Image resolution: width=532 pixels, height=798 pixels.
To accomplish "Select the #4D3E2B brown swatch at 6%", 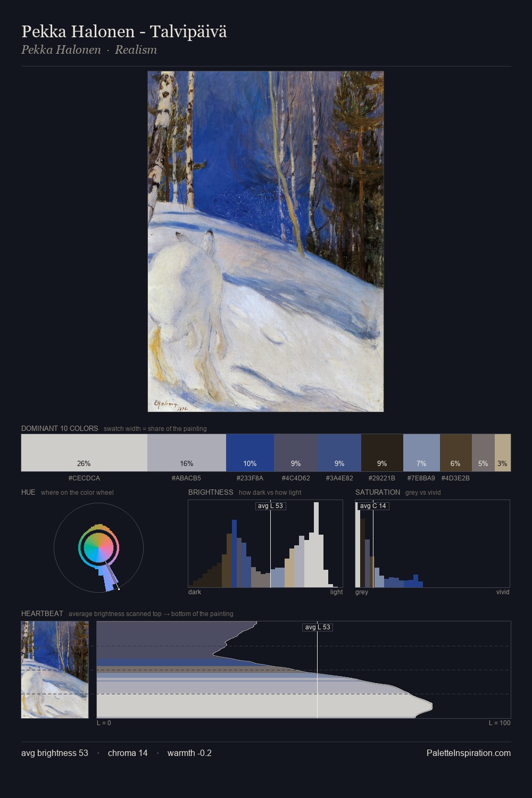I will (x=456, y=453).
